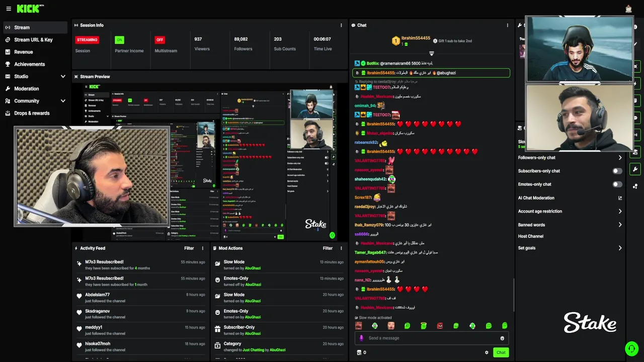Click Ihab_Ramzy079 username in chat
This screenshot has width=644, height=362.
click(369, 225)
